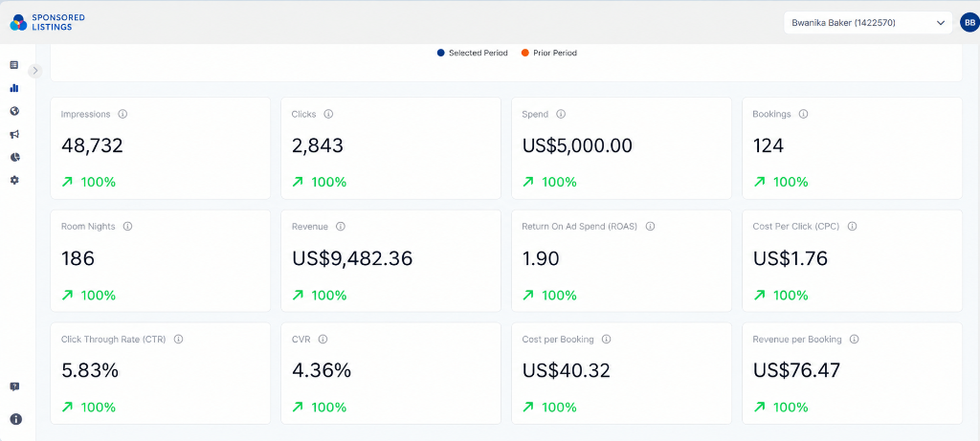Image resolution: width=980 pixels, height=441 pixels.
Task: Click the info icon next to Cost Per Click
Action: [x=852, y=227]
